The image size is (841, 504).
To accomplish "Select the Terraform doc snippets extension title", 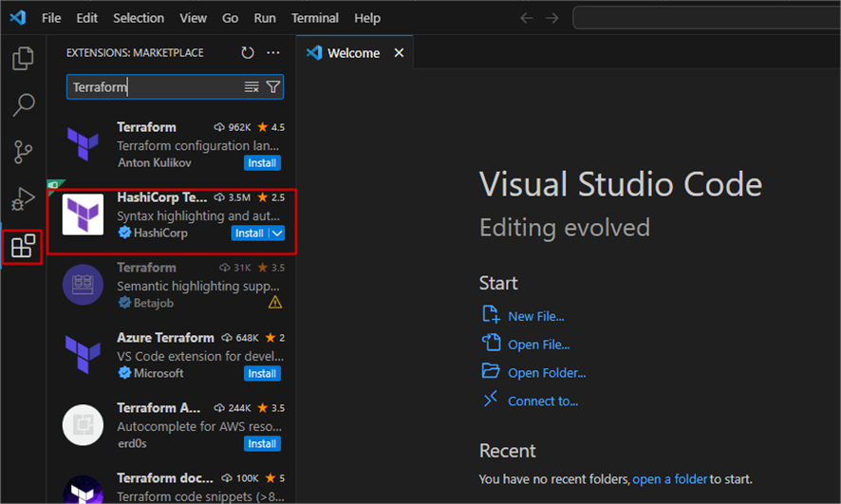I will click(x=164, y=477).
